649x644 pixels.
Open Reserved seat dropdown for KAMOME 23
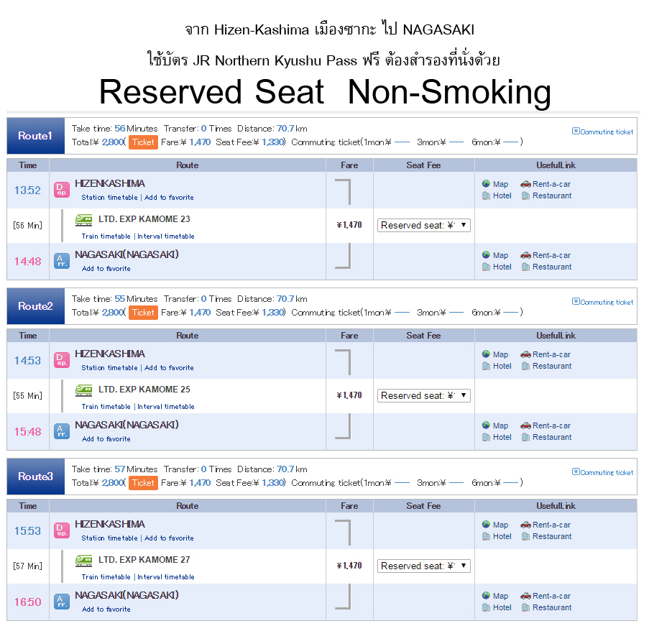point(423,225)
